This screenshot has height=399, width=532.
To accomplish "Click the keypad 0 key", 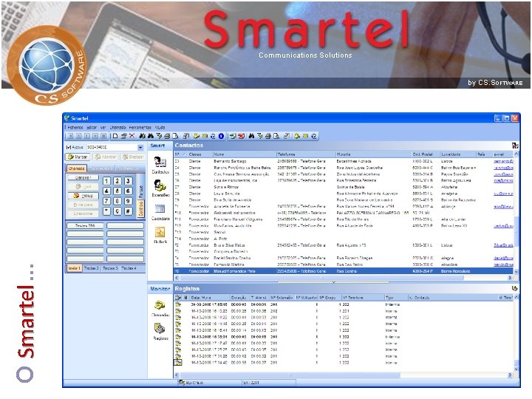I will click(x=117, y=211).
